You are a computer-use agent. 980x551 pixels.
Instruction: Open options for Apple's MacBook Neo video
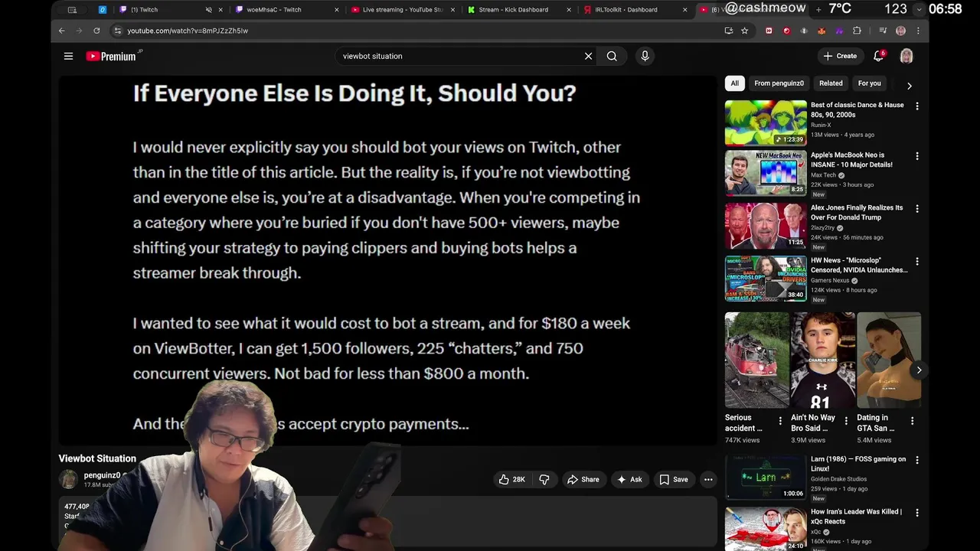pos(917,156)
